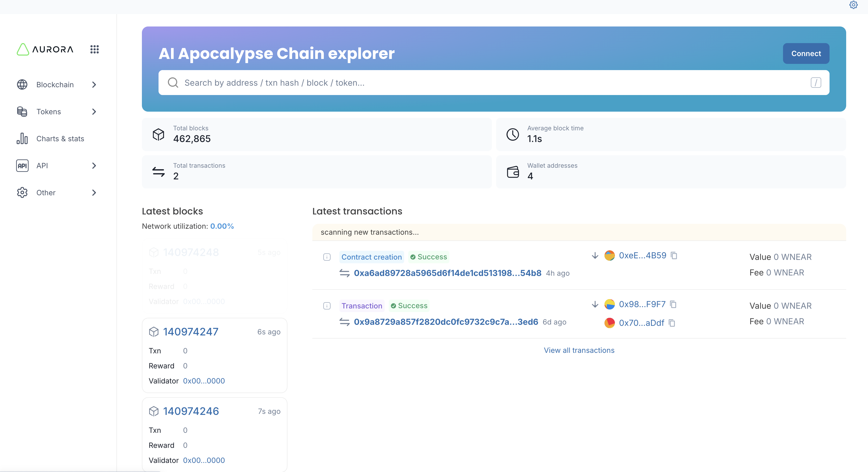Click View all transactions link

click(x=579, y=350)
